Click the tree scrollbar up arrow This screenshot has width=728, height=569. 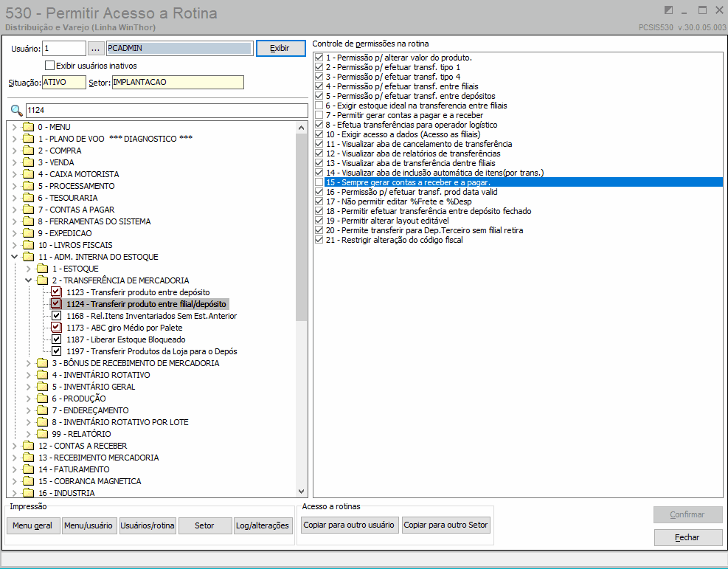coord(302,127)
